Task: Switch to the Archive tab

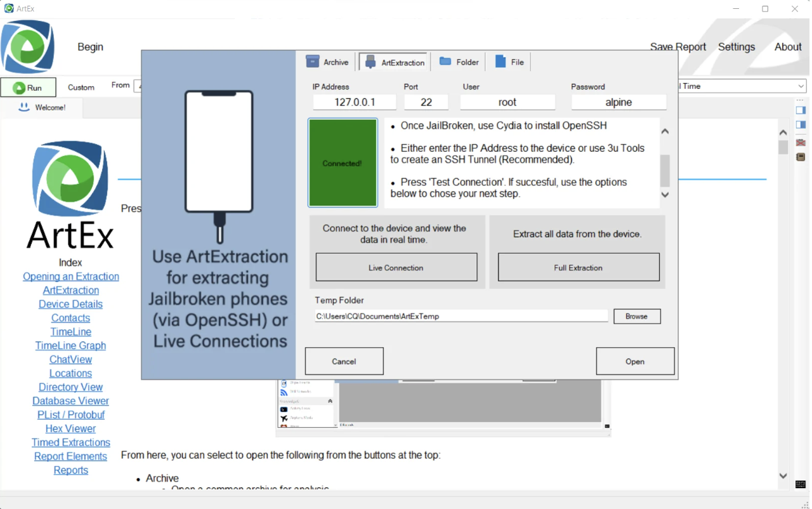Action: (x=327, y=62)
